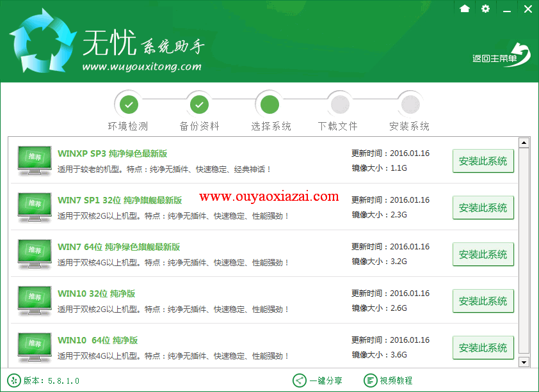539x392 pixels.
Task: Click 更新时间 of WINXP SP3 row
Action: [390, 153]
